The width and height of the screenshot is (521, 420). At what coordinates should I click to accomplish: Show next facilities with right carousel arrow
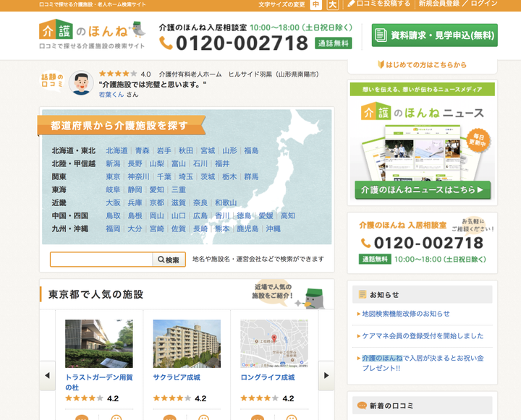click(x=326, y=375)
